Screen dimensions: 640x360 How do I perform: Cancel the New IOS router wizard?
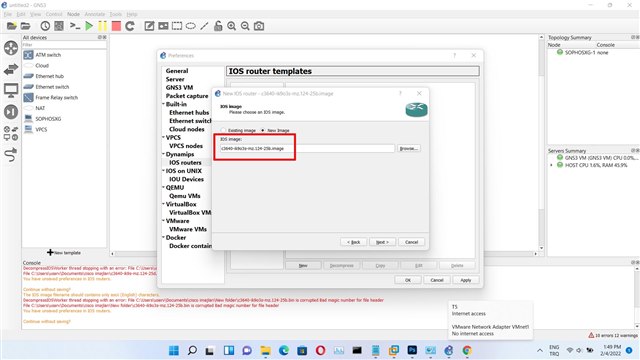click(411, 242)
